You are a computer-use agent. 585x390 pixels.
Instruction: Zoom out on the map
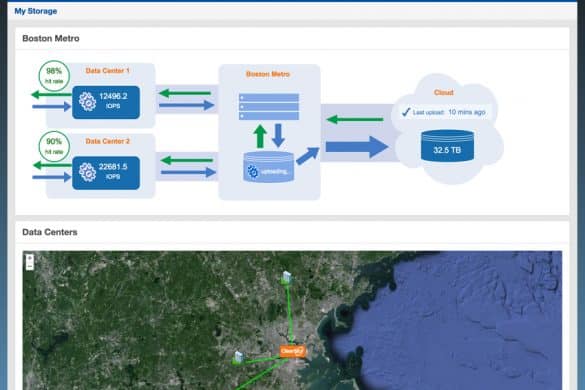coord(29,266)
